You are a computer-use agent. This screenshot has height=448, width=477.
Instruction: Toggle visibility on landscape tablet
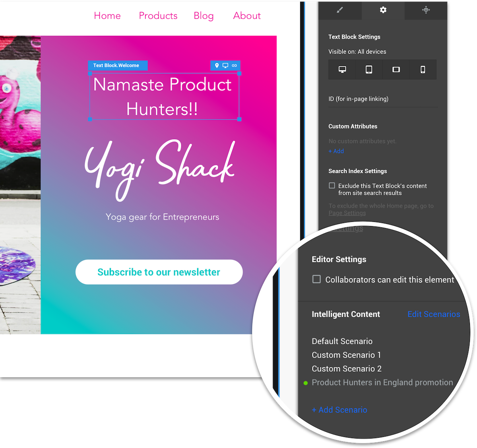pyautogui.click(x=396, y=70)
